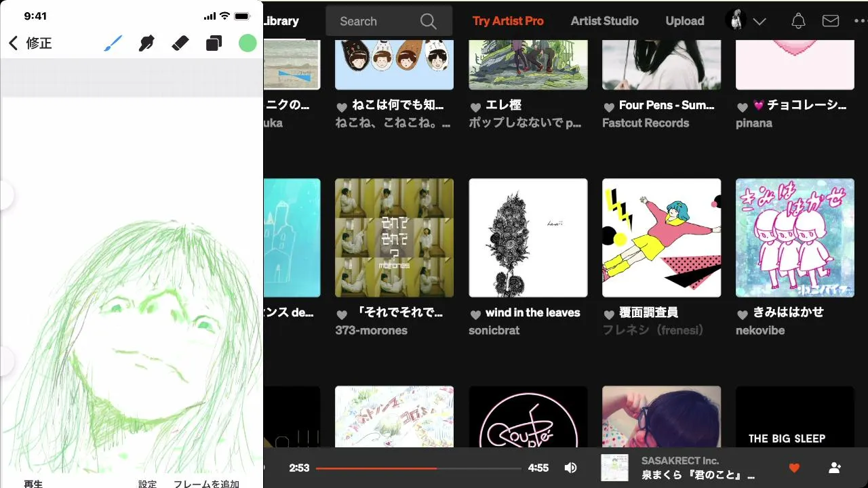Click the user profile avatar
The image size is (868, 488).
736,20
